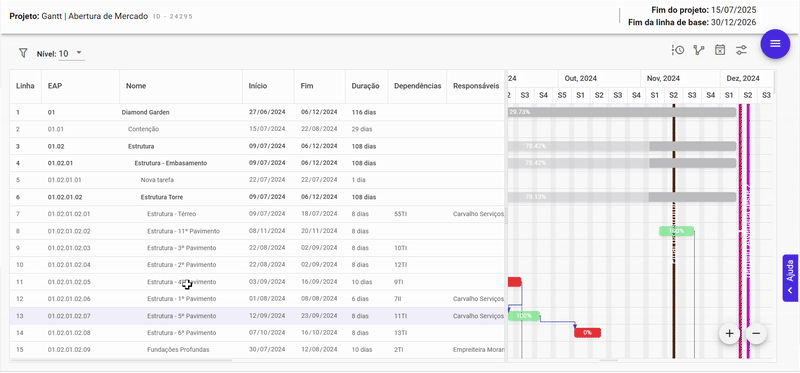Click the red 0% Gantt bar

[588, 333]
